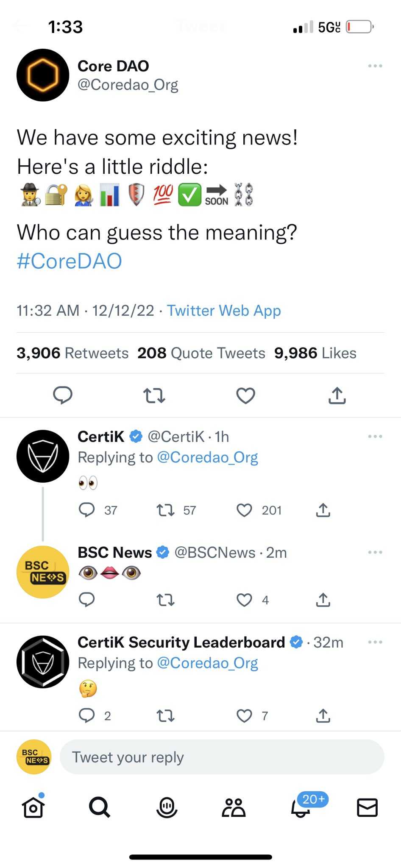
Task: Open the Home tab
Action: coord(33,807)
